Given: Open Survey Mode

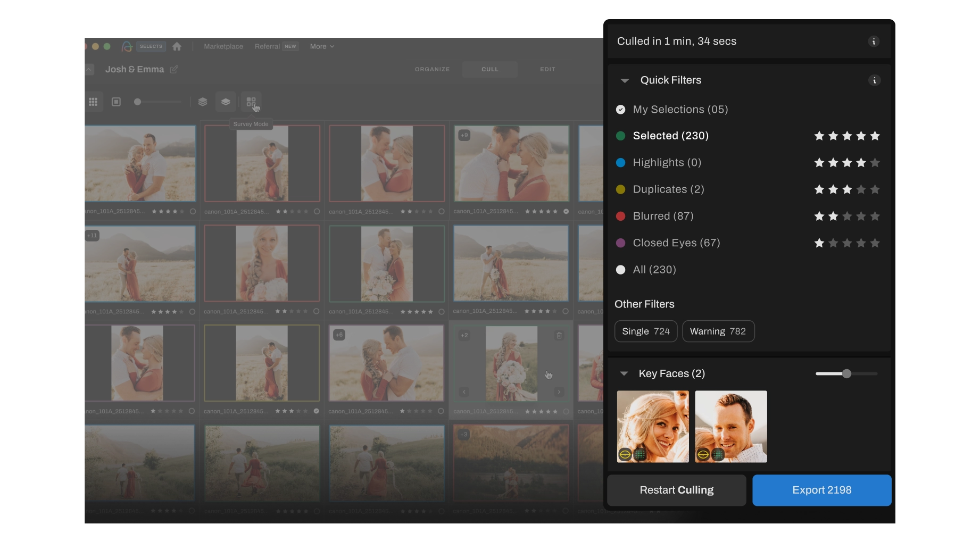Looking at the screenshot, I should 251,102.
